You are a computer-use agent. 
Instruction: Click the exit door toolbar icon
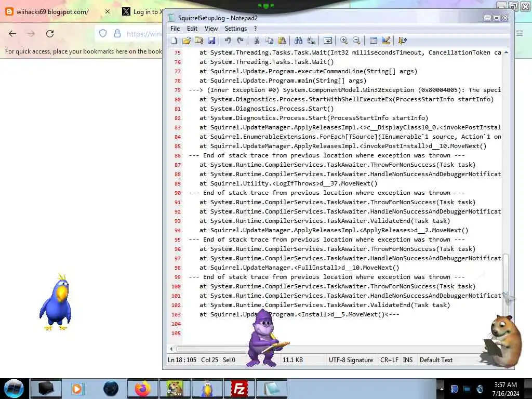click(403, 41)
